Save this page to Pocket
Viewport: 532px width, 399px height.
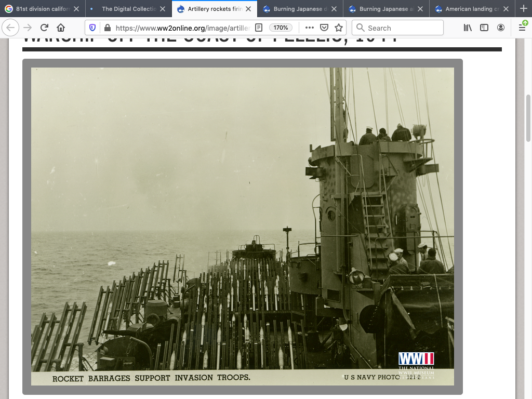(324, 28)
